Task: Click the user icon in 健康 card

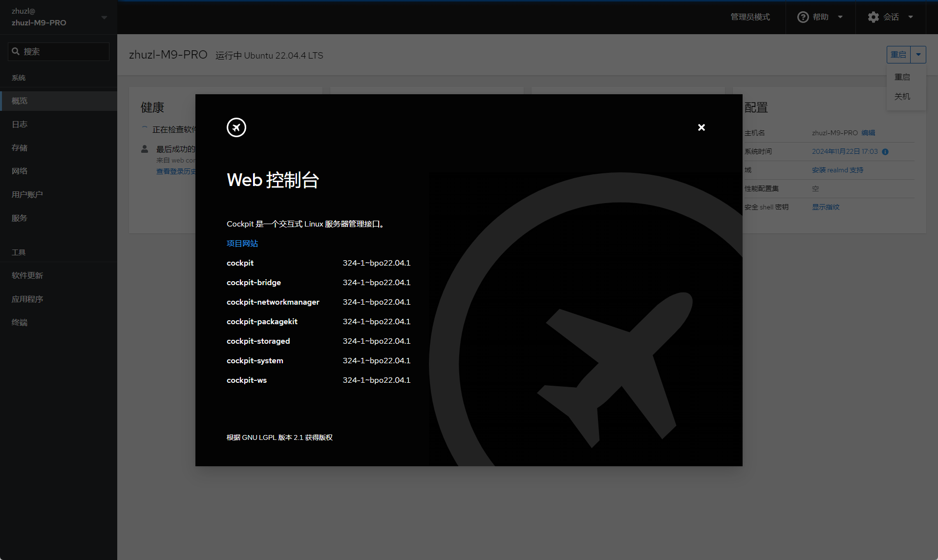Action: coord(145,149)
